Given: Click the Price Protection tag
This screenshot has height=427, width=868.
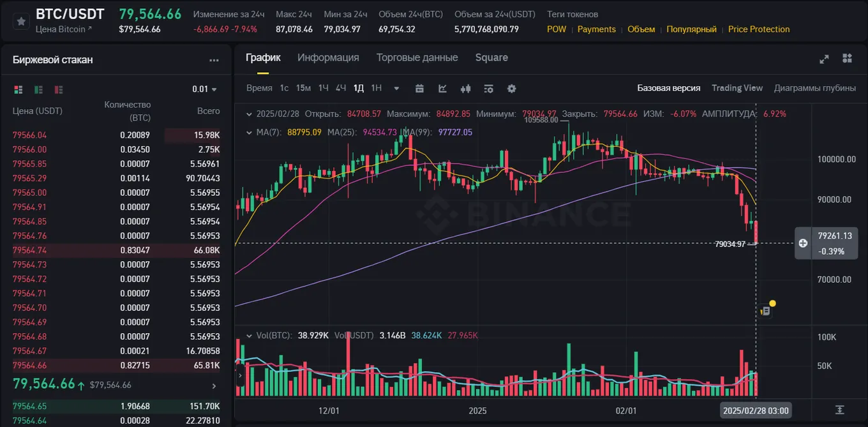Looking at the screenshot, I should [x=759, y=29].
